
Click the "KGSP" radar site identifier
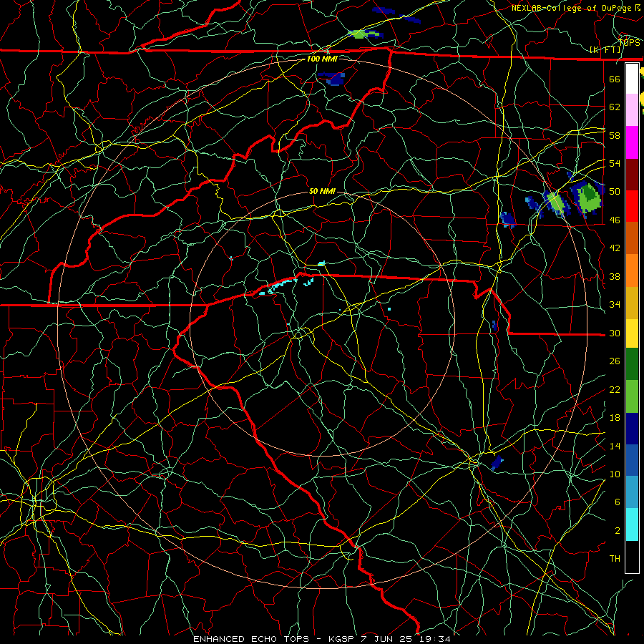tap(343, 639)
